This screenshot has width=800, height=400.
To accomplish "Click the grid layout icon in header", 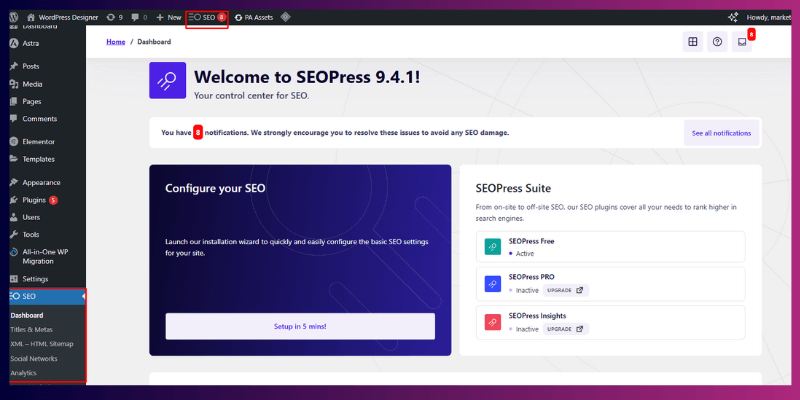I will [693, 42].
